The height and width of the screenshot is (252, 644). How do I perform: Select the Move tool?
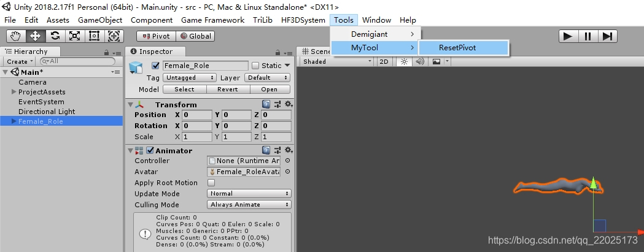(36, 36)
